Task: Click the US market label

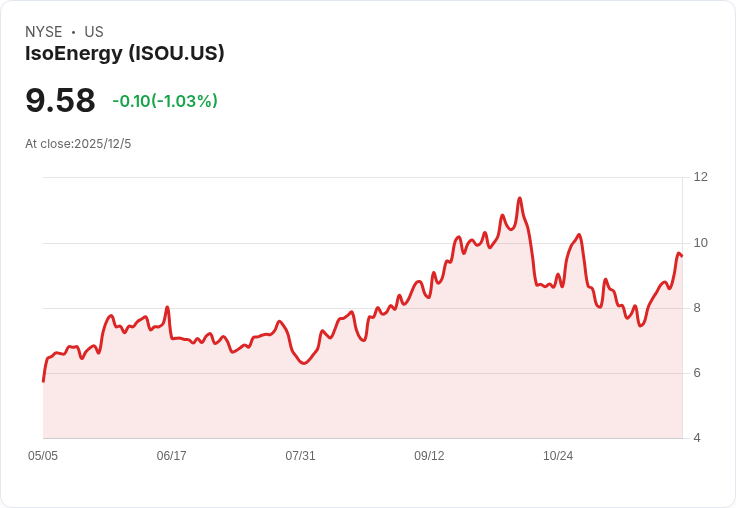Action: click(94, 32)
